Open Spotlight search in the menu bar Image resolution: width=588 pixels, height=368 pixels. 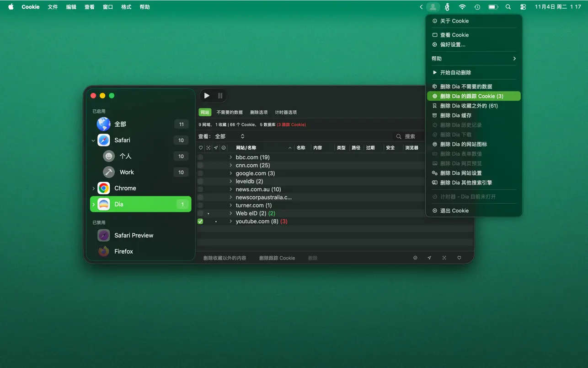pyautogui.click(x=508, y=7)
